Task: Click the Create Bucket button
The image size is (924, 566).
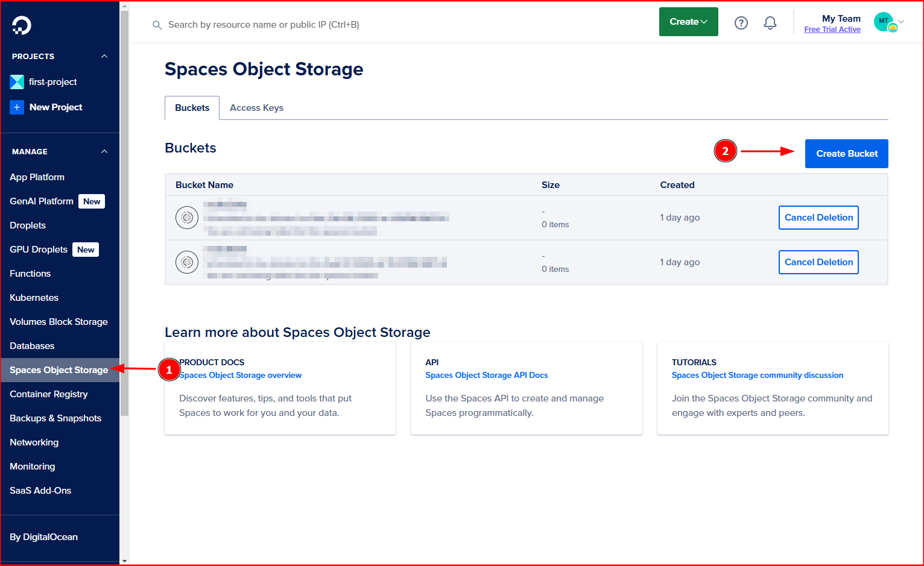Action: [x=847, y=154]
